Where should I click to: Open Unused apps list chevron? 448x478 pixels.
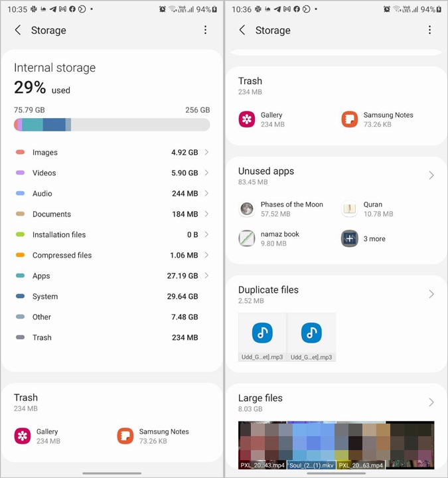point(431,175)
